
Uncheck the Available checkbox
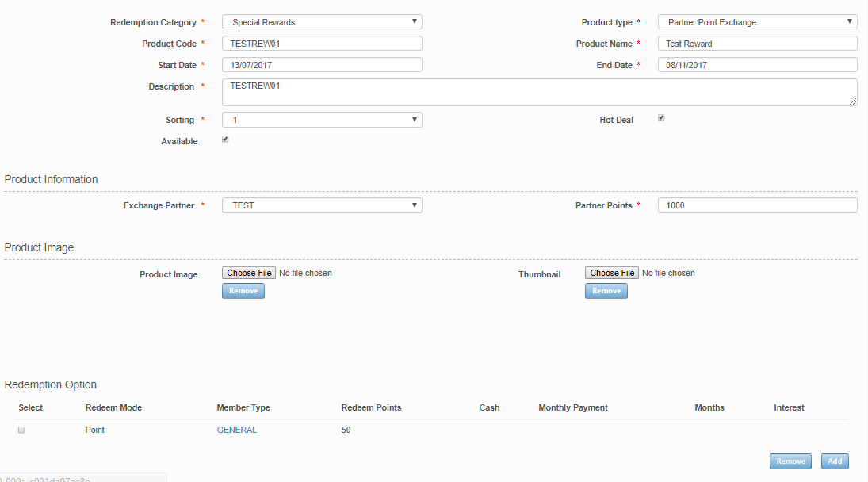(x=225, y=139)
